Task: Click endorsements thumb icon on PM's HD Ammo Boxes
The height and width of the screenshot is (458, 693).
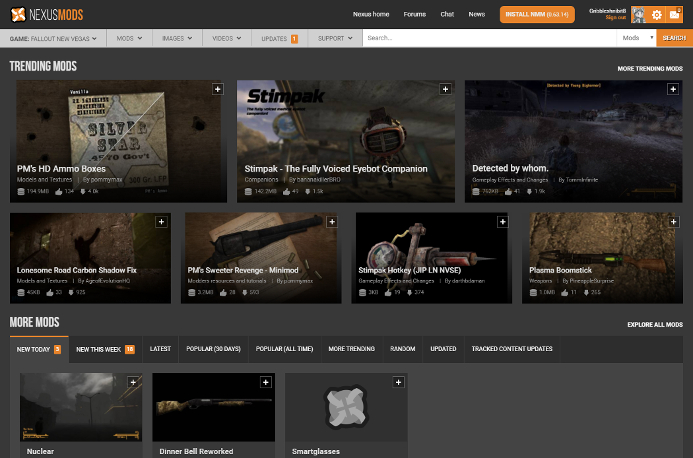Action: coord(58,191)
